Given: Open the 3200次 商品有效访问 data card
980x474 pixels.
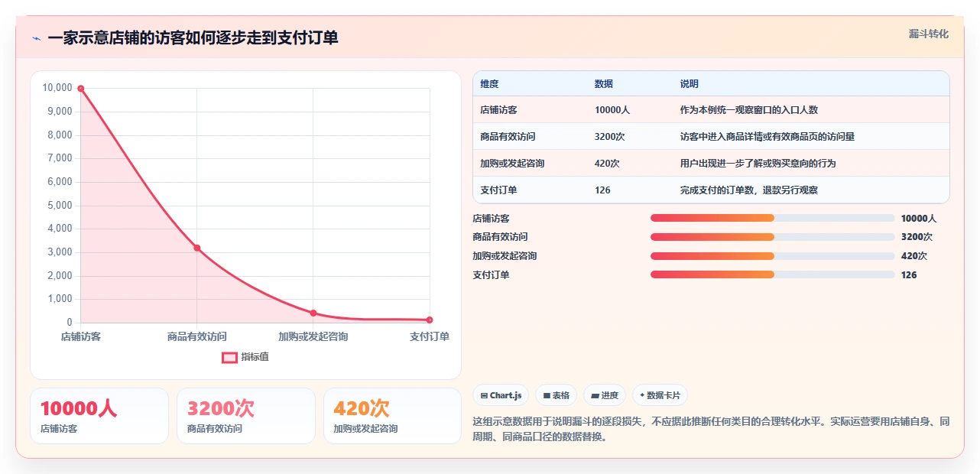Looking at the screenshot, I should coord(246,416).
